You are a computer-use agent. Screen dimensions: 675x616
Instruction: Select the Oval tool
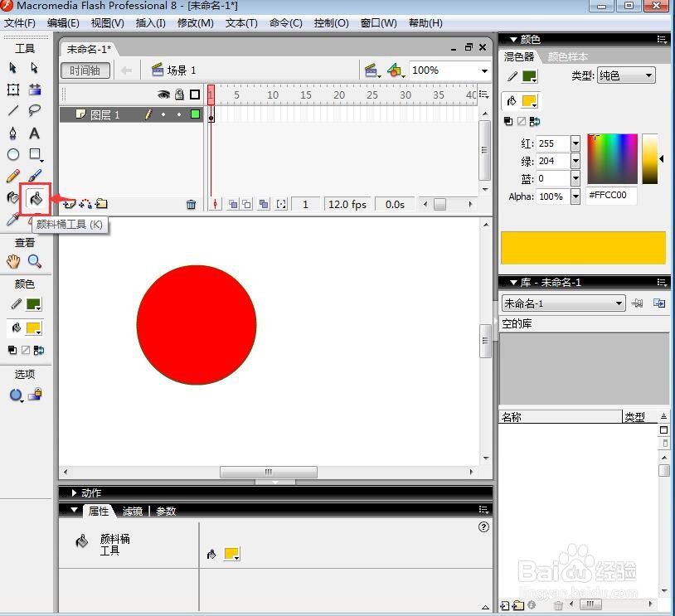tap(13, 154)
